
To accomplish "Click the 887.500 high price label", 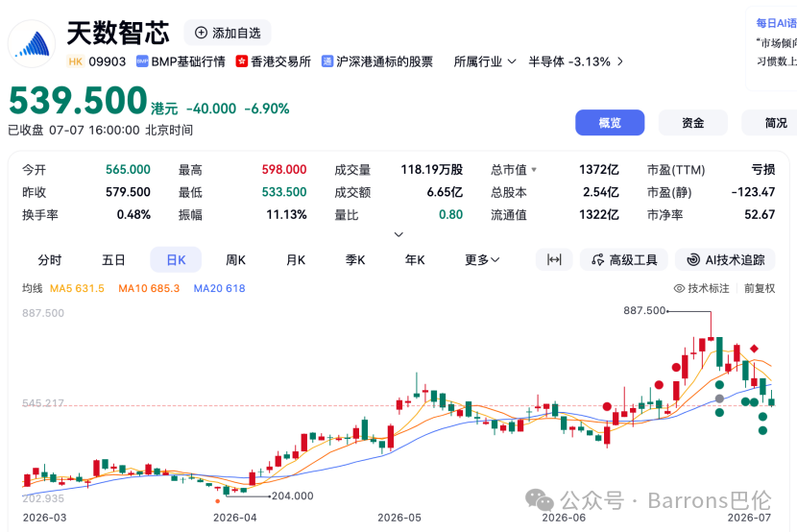I will point(644,310).
